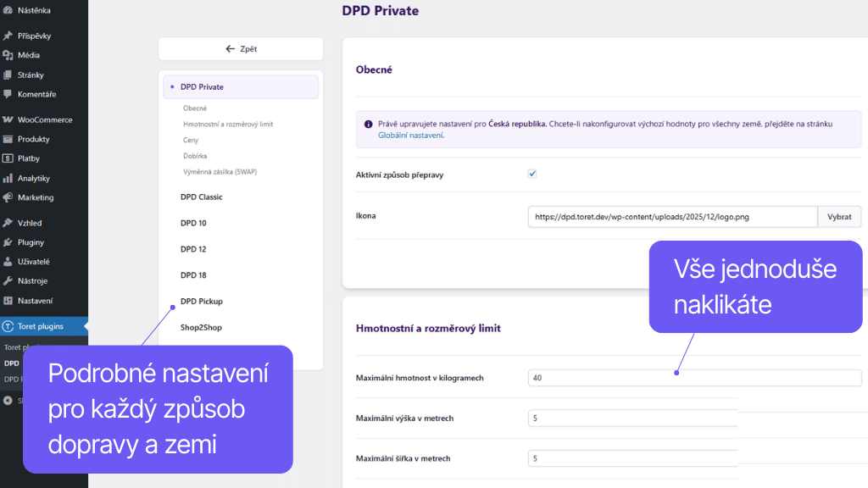
Task: Open Produkty menu item
Action: coord(44,139)
